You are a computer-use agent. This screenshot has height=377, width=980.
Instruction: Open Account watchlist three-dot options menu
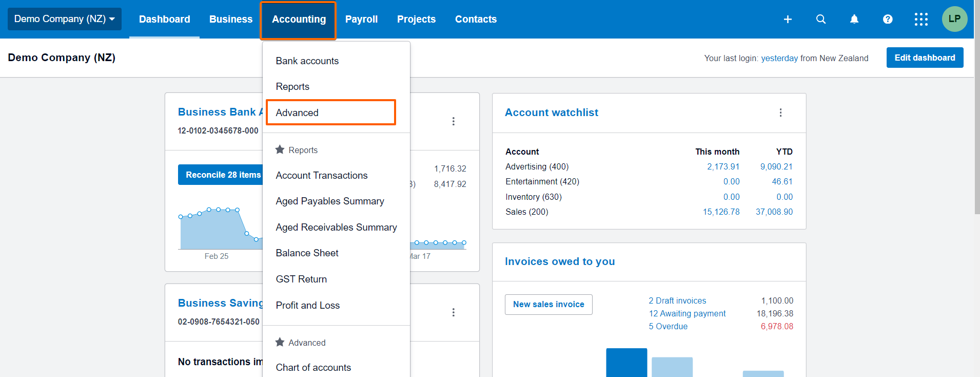[780, 112]
